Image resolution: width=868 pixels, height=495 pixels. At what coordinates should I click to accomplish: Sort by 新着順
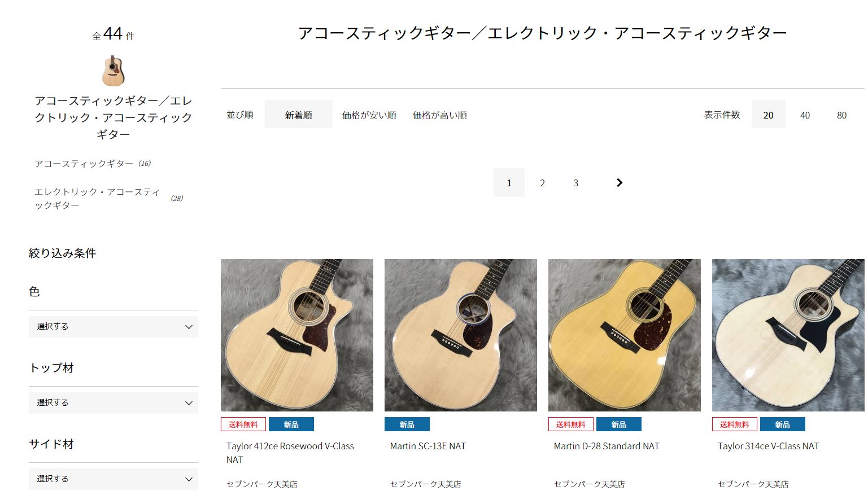tap(299, 115)
